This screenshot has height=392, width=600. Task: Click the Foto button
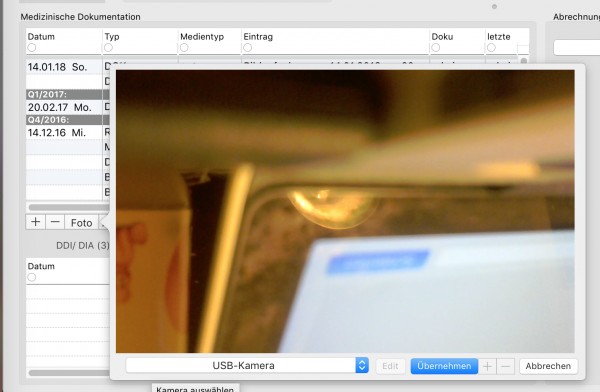point(81,222)
